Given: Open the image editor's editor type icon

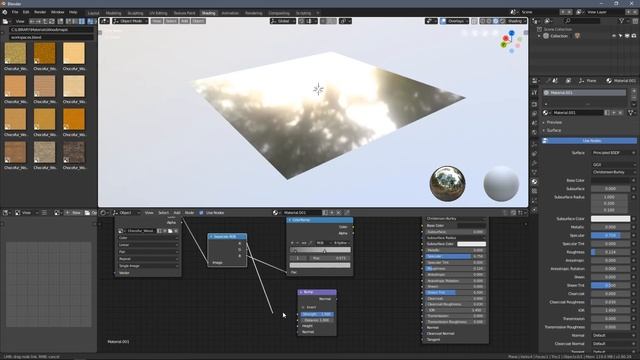Looking at the screenshot, I should point(6,213).
